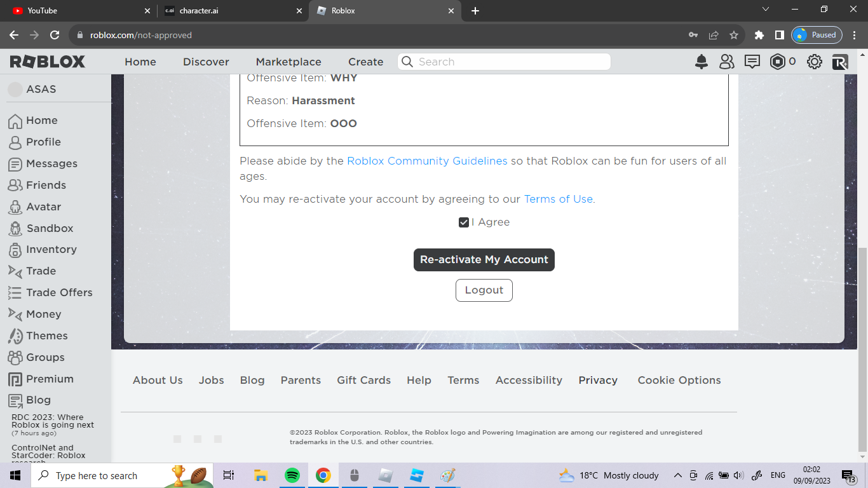This screenshot has width=868, height=488.
Task: Click the search magnifier icon
Action: (x=407, y=62)
